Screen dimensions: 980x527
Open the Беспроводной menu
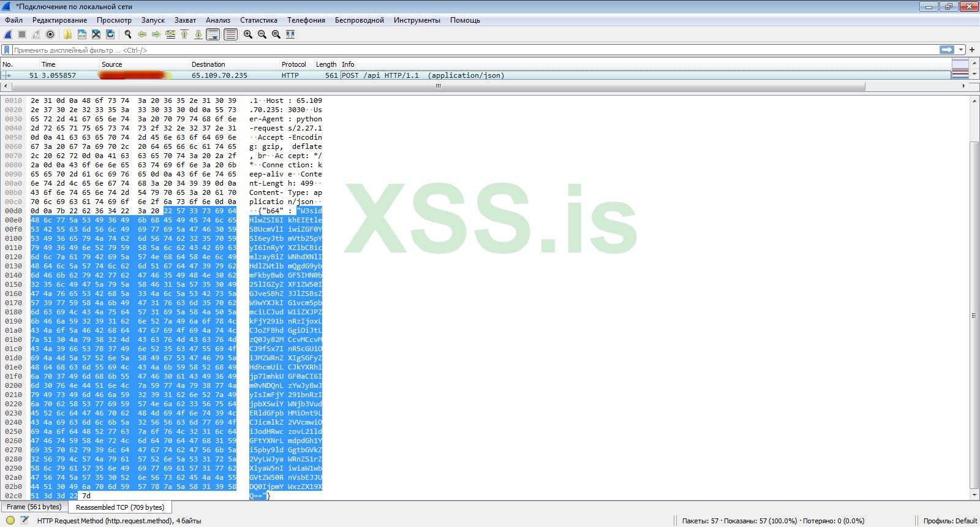point(360,20)
